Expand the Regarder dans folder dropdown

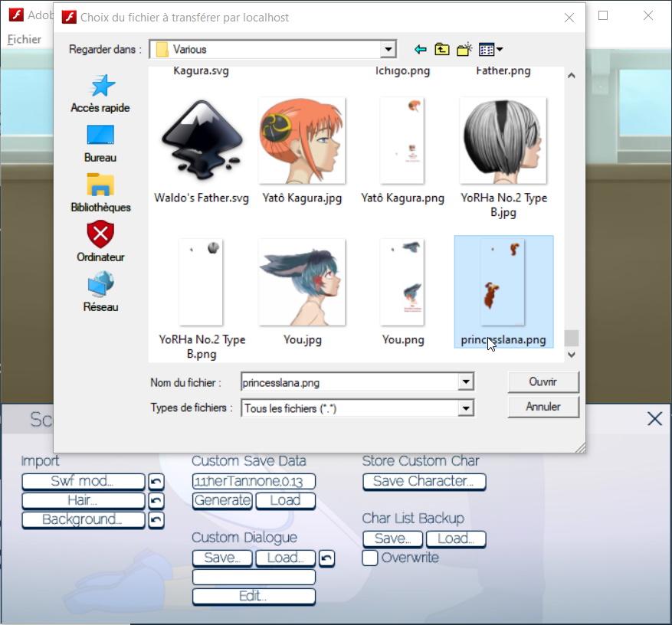pyautogui.click(x=388, y=50)
